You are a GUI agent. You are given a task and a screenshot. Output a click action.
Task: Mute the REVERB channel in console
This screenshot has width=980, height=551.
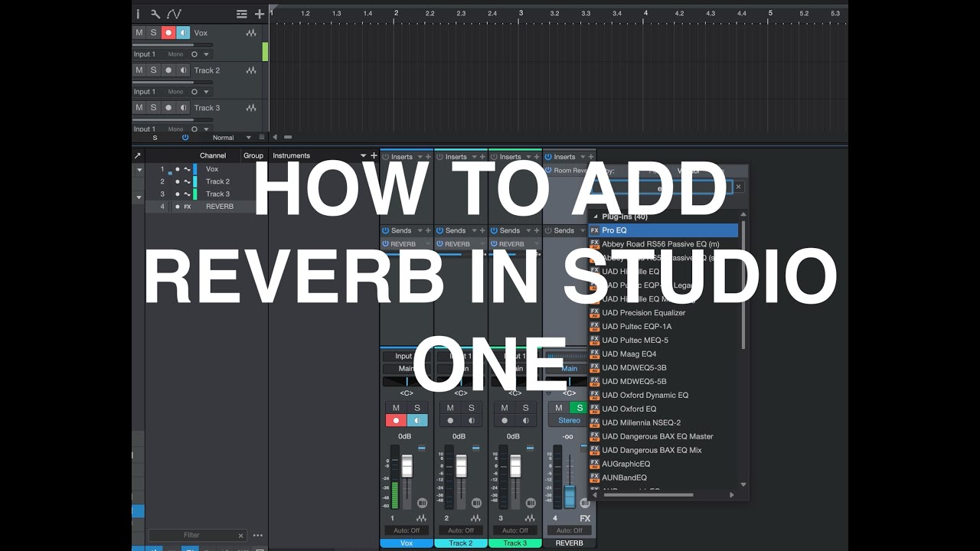click(559, 408)
